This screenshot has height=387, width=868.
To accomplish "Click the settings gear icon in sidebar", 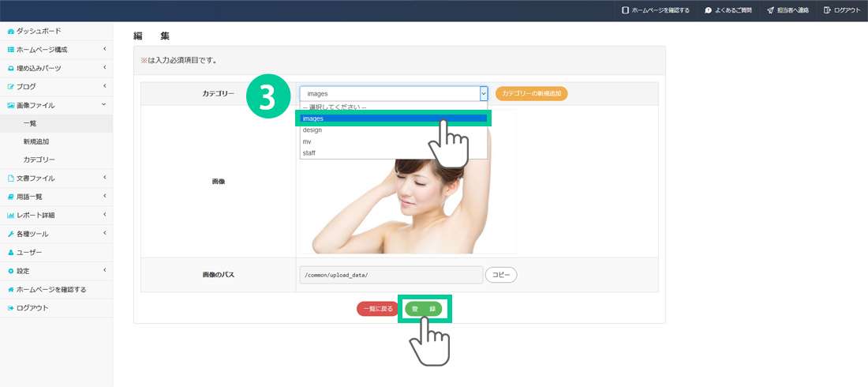I will [11, 271].
